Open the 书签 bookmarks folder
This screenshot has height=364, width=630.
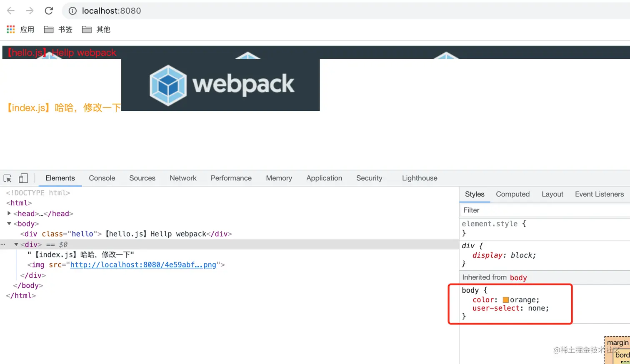(x=58, y=30)
